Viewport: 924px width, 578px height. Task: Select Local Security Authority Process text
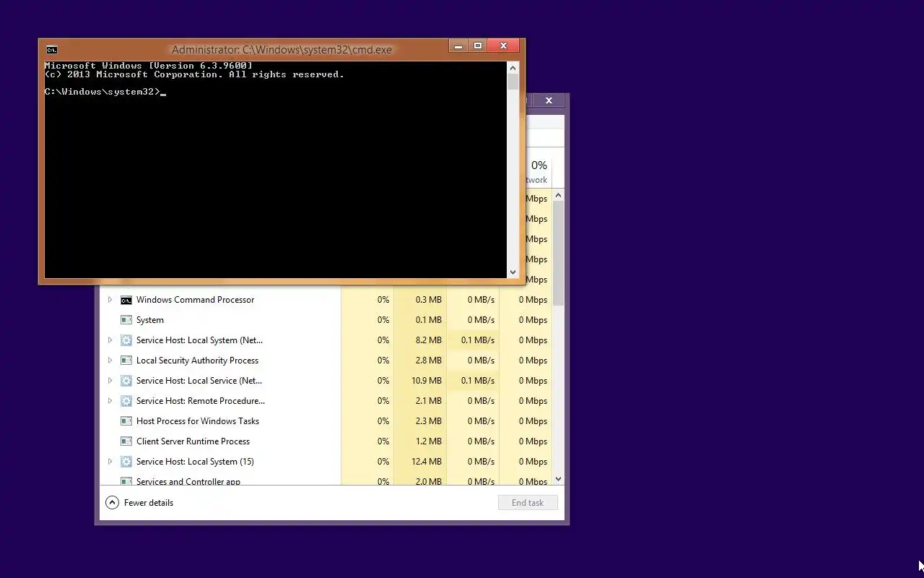(x=197, y=361)
